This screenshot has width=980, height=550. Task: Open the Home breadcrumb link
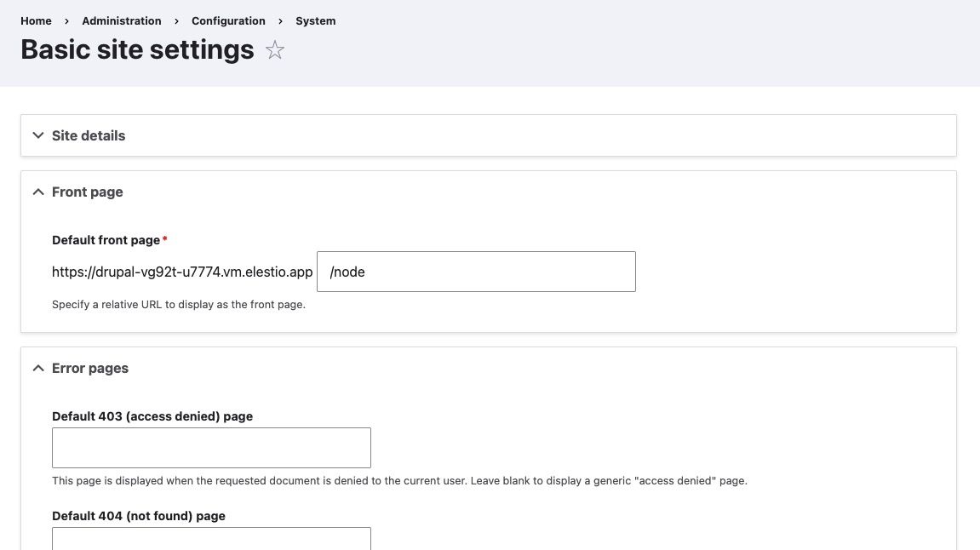(36, 20)
